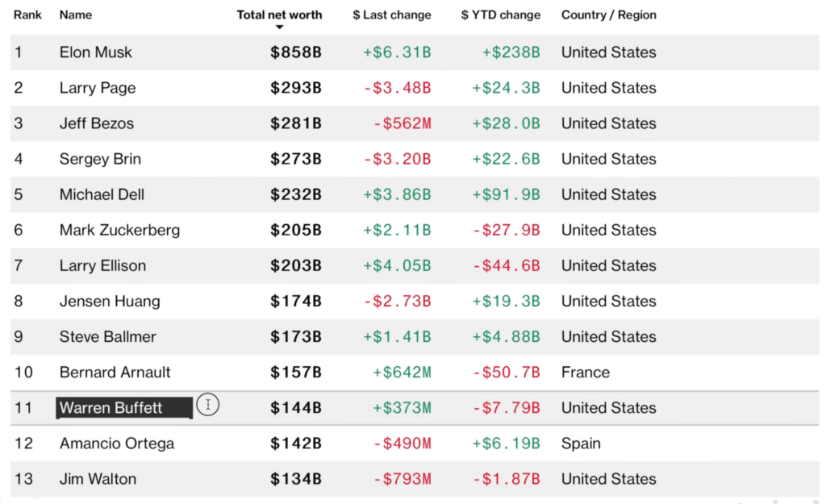The width and height of the screenshot is (826, 504).
Task: Open Elon Musk's profile link
Action: tap(95, 52)
